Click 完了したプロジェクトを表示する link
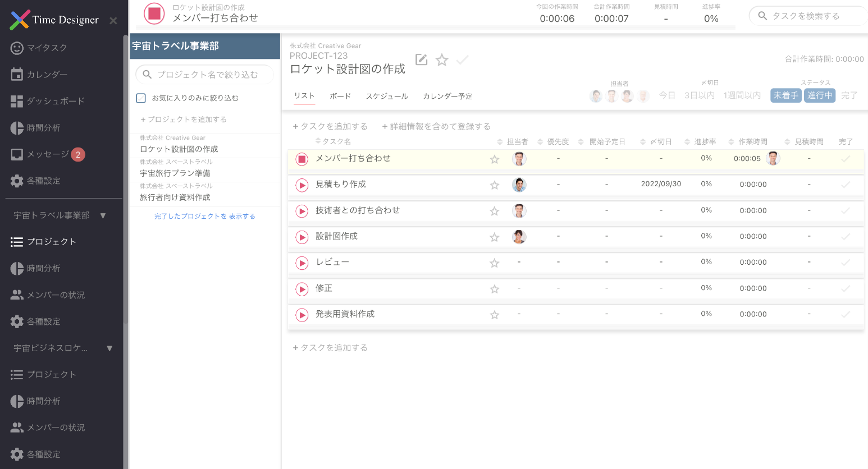Screen dimensions: 868x469 click(x=205, y=217)
